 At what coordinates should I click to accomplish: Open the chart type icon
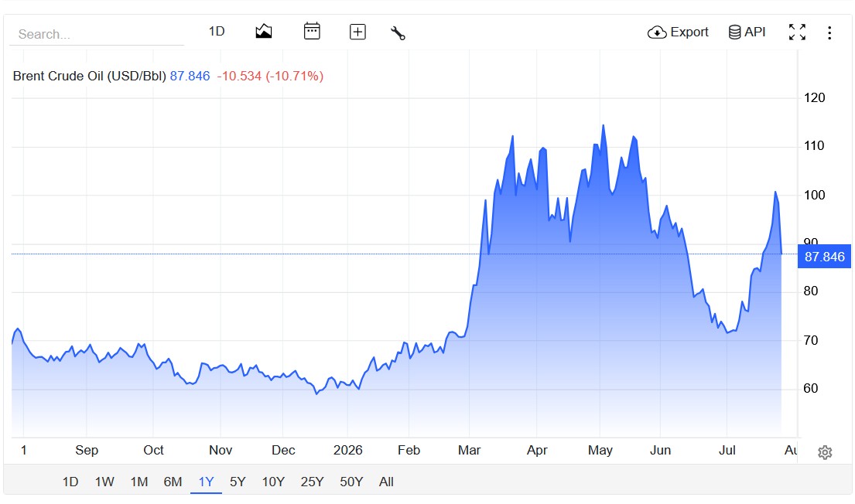pyautogui.click(x=263, y=32)
